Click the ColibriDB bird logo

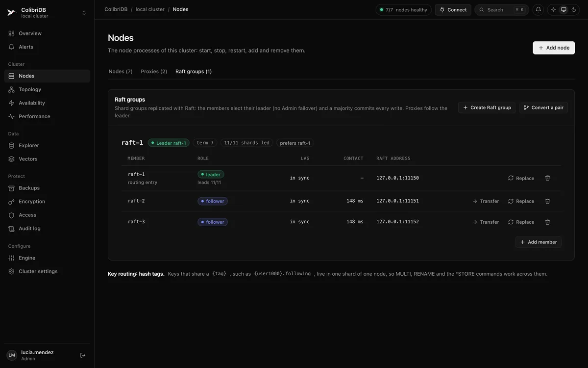(11, 13)
